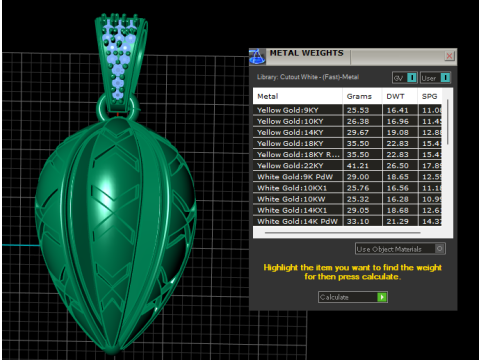Click the SPG column header

tap(430, 96)
